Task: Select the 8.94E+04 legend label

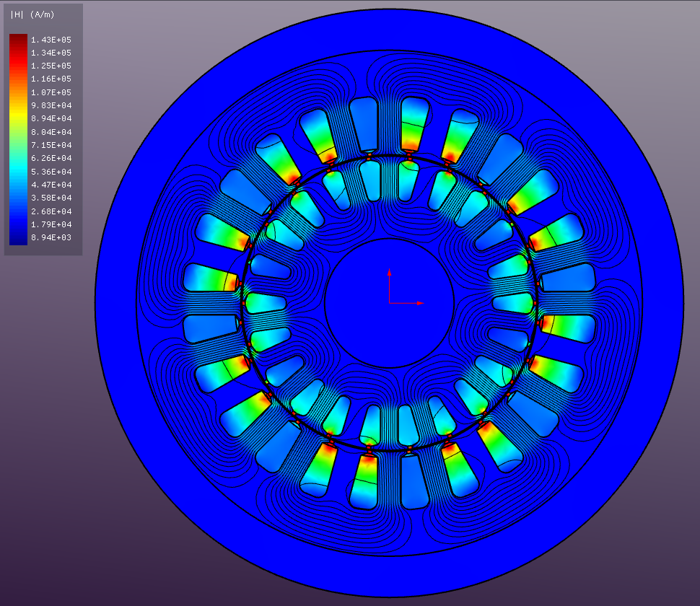Action: [51, 118]
